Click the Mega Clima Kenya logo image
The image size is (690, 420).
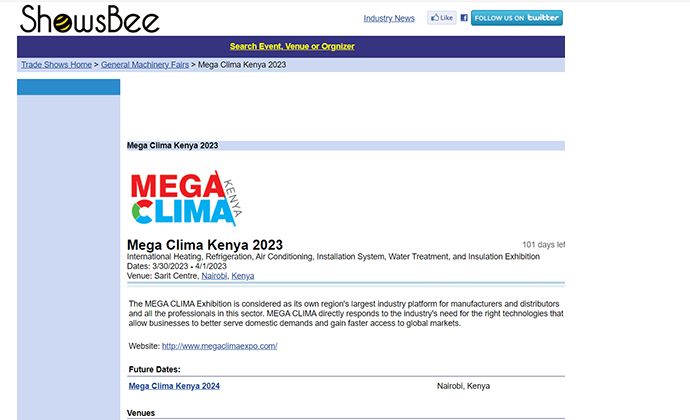[187, 197]
